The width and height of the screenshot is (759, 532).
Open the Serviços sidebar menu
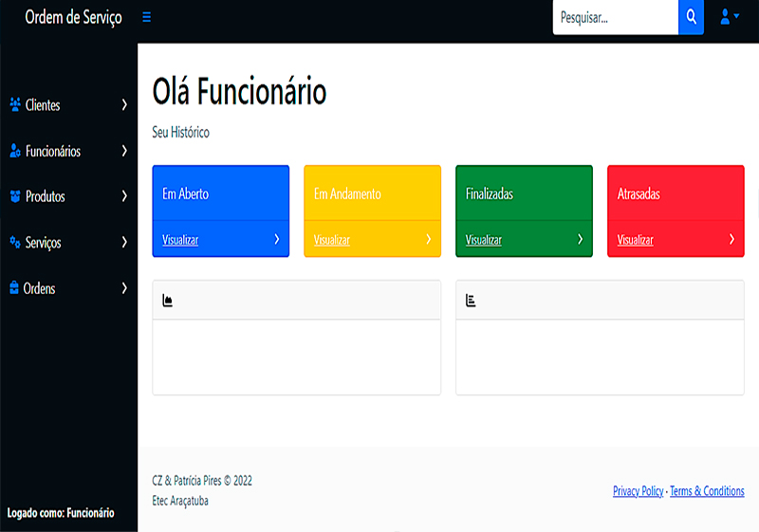point(44,243)
